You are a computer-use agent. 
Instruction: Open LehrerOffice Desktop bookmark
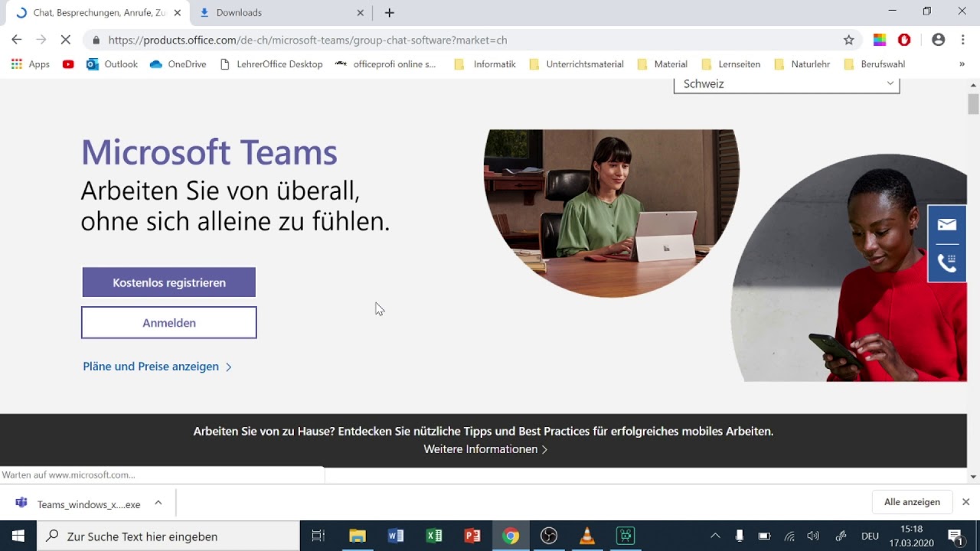[271, 64]
